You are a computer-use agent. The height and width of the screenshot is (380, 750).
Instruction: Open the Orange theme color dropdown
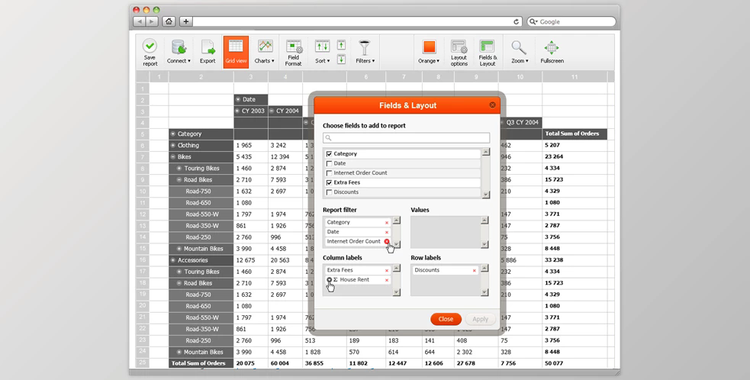click(429, 52)
